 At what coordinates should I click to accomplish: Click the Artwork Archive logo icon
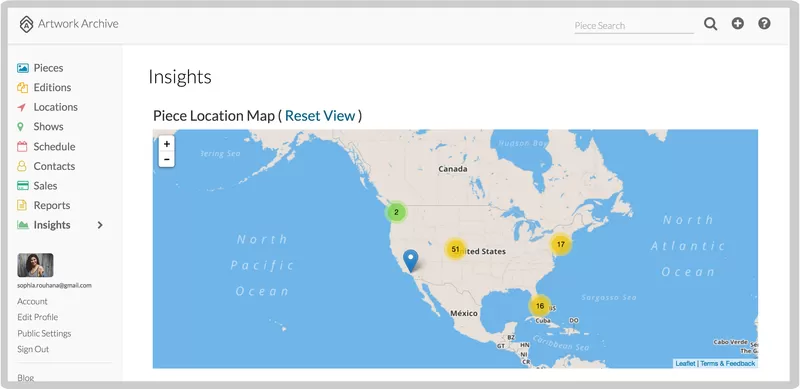26,24
